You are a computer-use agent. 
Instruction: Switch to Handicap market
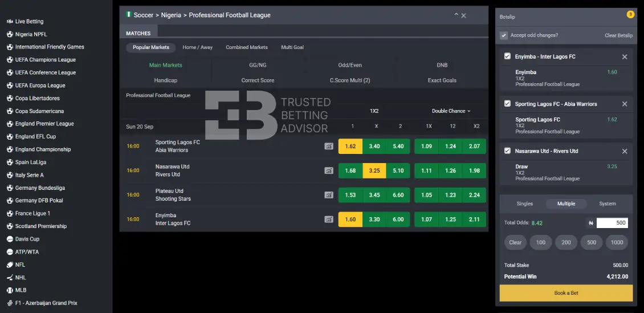(x=166, y=80)
